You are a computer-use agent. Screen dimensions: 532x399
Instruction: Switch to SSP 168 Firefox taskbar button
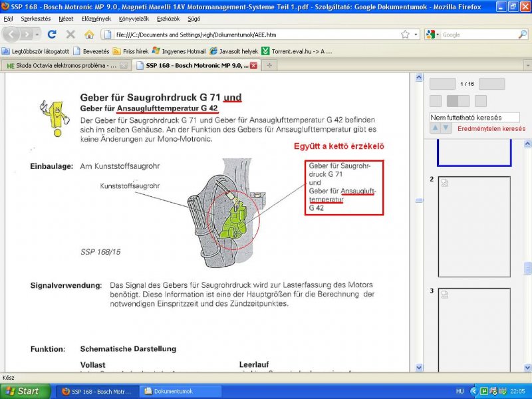97,391
